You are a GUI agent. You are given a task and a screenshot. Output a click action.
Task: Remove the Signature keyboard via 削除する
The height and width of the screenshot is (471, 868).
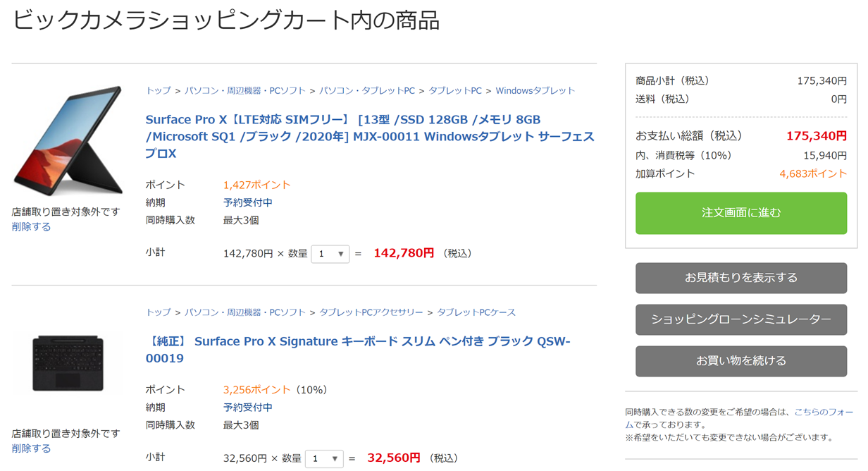[x=32, y=448]
